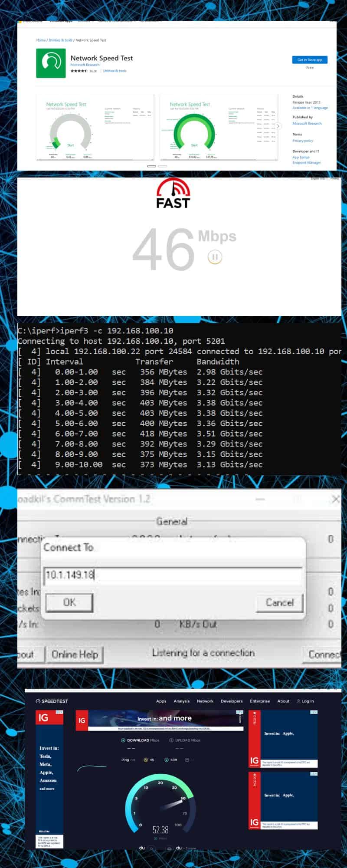The height and width of the screenshot is (868, 347).
Task: Open Utilities & tools breadcrumb link
Action: coord(60,40)
